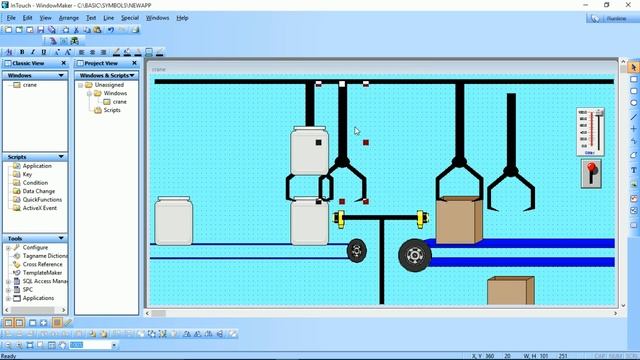Screen dimensions: 640x360
Task: Toggle the Snap to Grid button
Action: 57,323
